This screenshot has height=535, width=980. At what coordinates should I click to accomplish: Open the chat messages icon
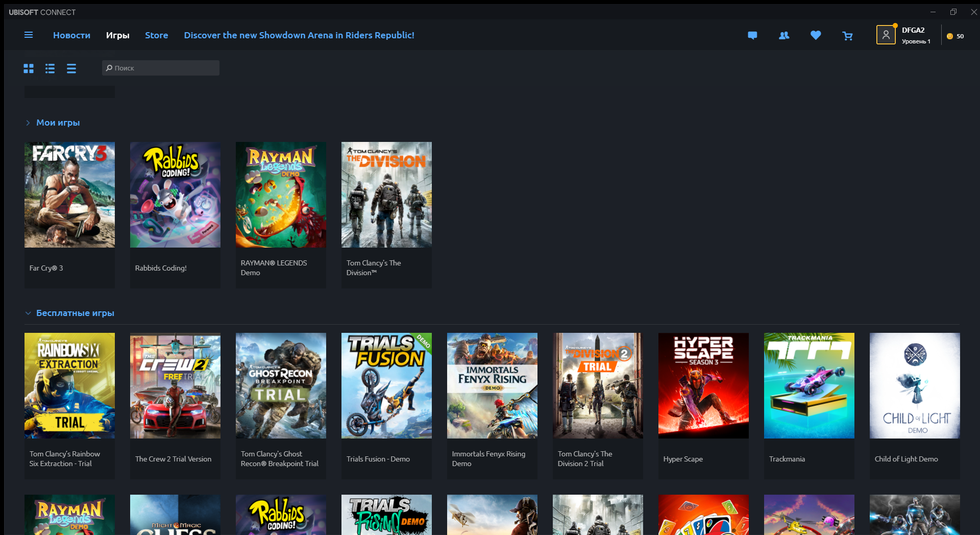tap(752, 35)
